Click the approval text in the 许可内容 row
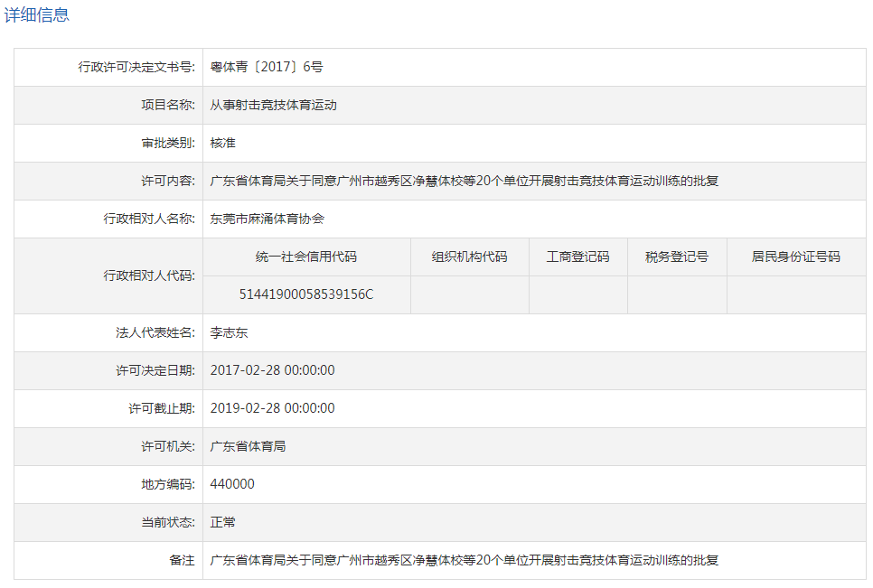 tap(464, 181)
